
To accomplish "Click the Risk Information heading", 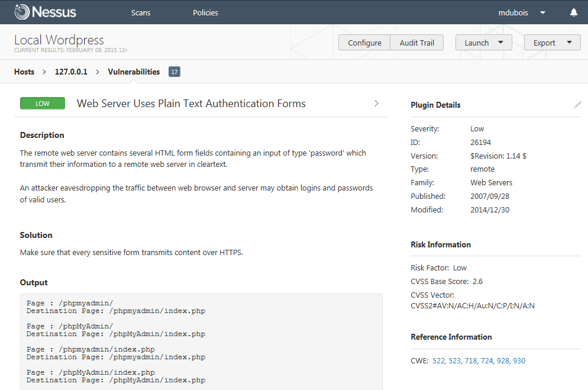I will pos(441,244).
